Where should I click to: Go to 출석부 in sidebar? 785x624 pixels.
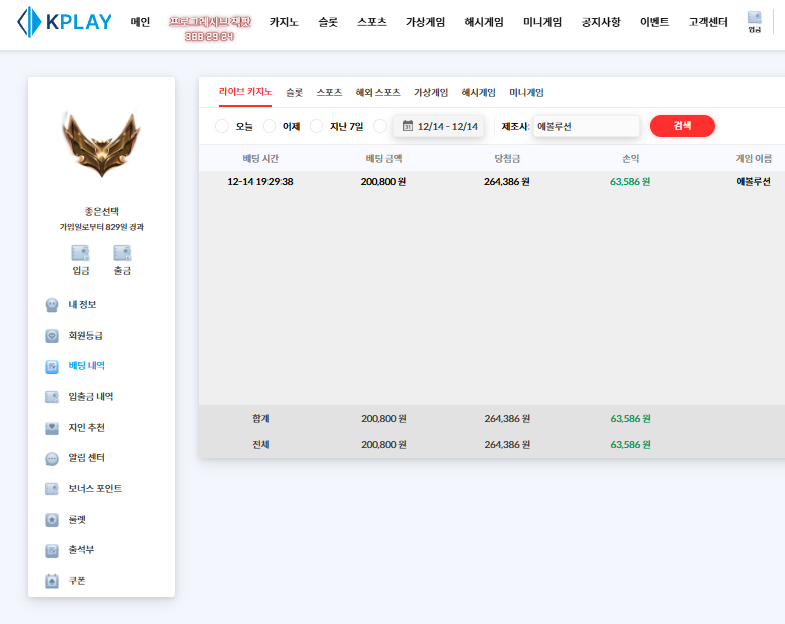tap(81, 550)
